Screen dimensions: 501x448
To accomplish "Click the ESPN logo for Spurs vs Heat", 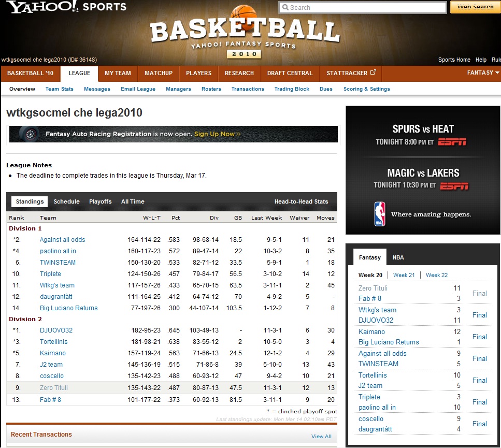I will click(452, 142).
